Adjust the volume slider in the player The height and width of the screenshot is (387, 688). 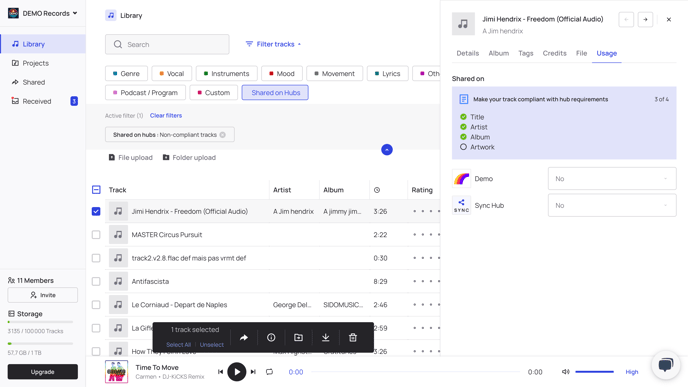[x=595, y=372]
